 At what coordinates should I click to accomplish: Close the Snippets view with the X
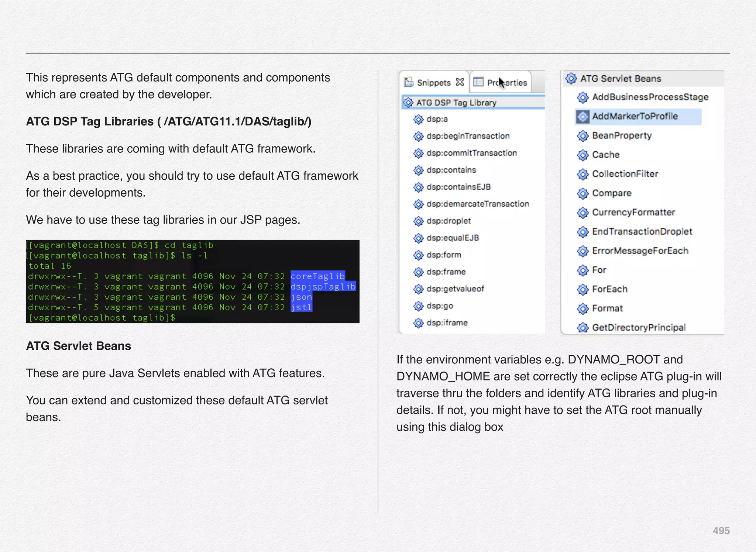pyautogui.click(x=460, y=82)
